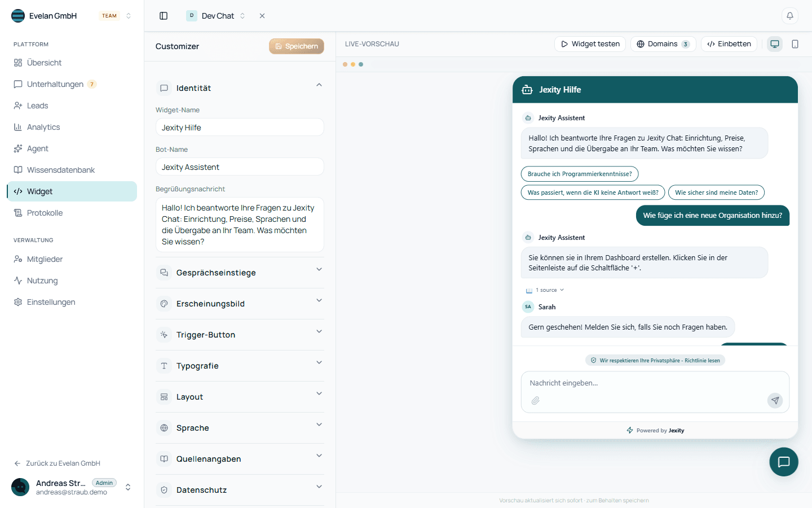Image resolution: width=812 pixels, height=508 pixels.
Task: Click suggestion 'Brauche ich Programmierkenntnisse?'
Action: 580,174
